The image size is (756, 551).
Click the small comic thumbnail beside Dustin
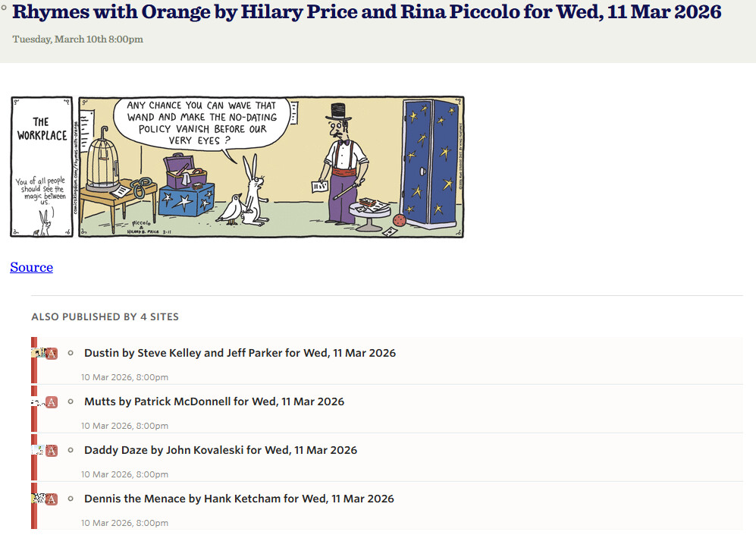click(x=38, y=353)
